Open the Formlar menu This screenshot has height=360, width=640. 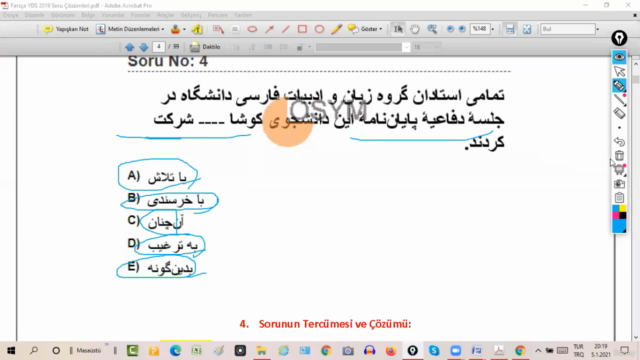click(x=141, y=15)
